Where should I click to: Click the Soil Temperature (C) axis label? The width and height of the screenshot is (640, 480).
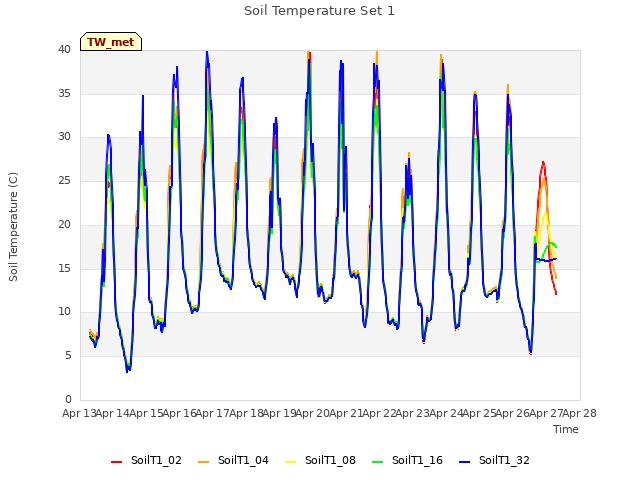point(13,227)
